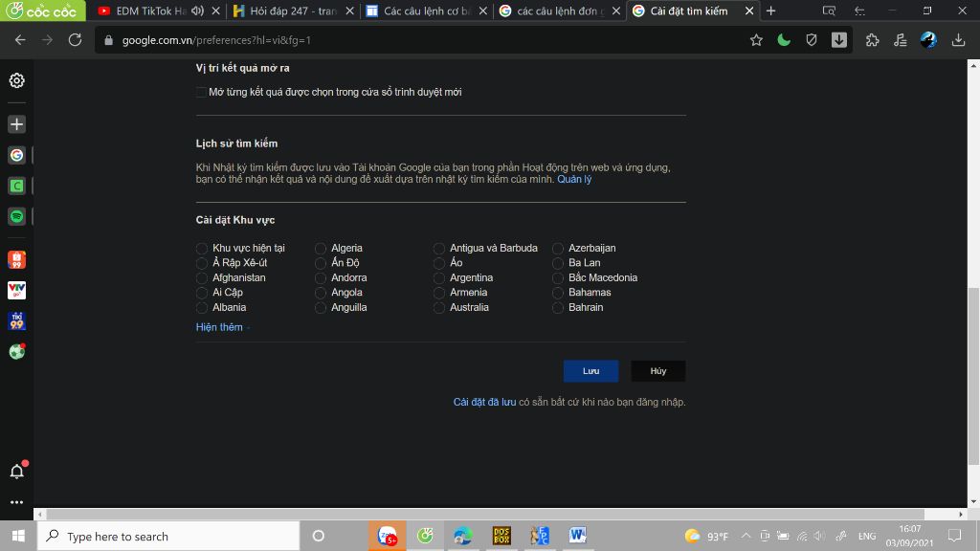Reload the current page

[75, 40]
